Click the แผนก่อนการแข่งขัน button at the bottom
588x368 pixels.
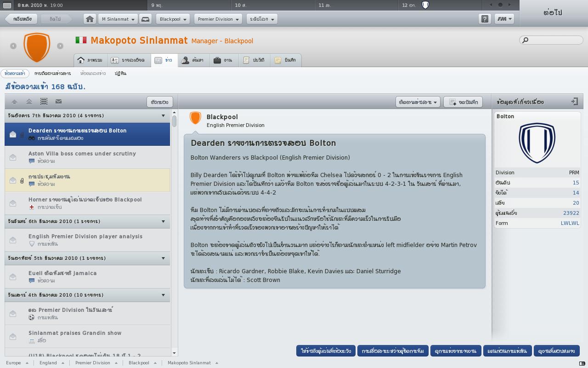pyautogui.click(x=508, y=351)
